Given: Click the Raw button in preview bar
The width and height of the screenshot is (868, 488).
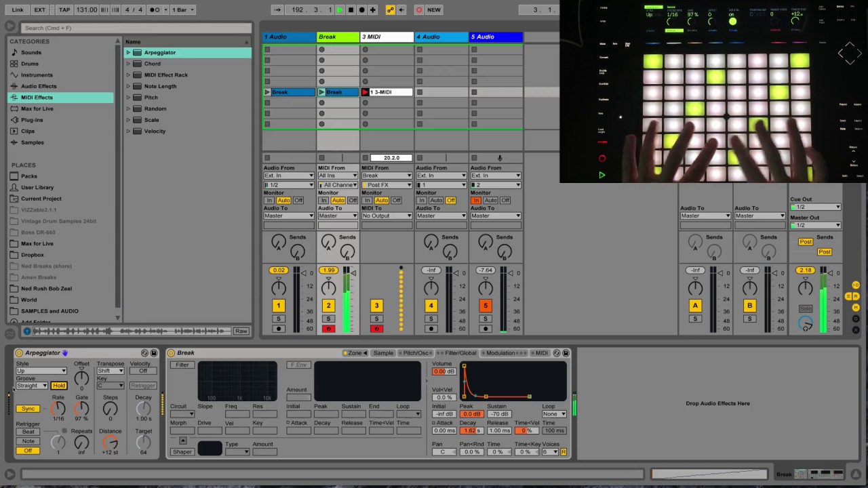Looking at the screenshot, I should (x=241, y=331).
